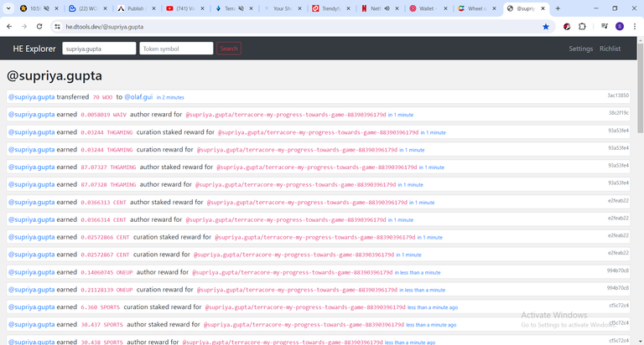
Task: Switch to the Your Sh tab
Action: click(x=283, y=8)
